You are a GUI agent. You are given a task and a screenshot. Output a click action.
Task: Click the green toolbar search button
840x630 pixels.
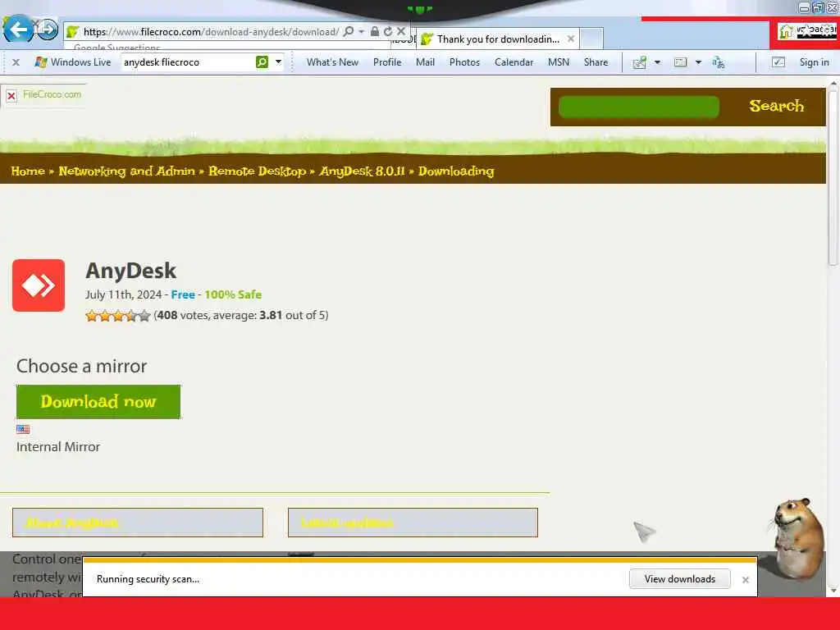[262, 62]
